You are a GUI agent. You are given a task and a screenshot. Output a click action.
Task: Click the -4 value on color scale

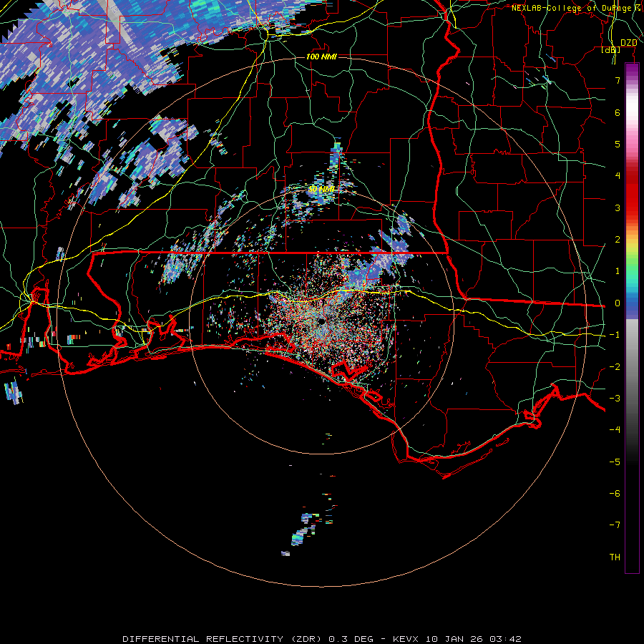[x=615, y=430]
